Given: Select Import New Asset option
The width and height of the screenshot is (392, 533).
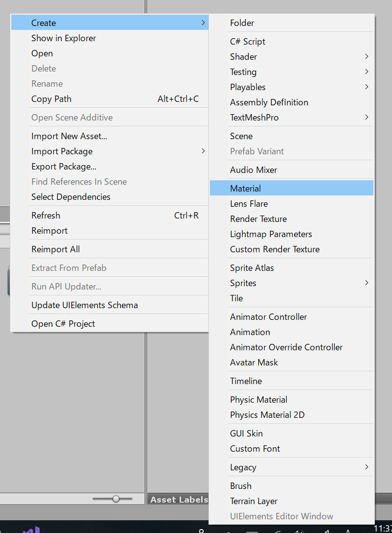Looking at the screenshot, I should point(69,136).
